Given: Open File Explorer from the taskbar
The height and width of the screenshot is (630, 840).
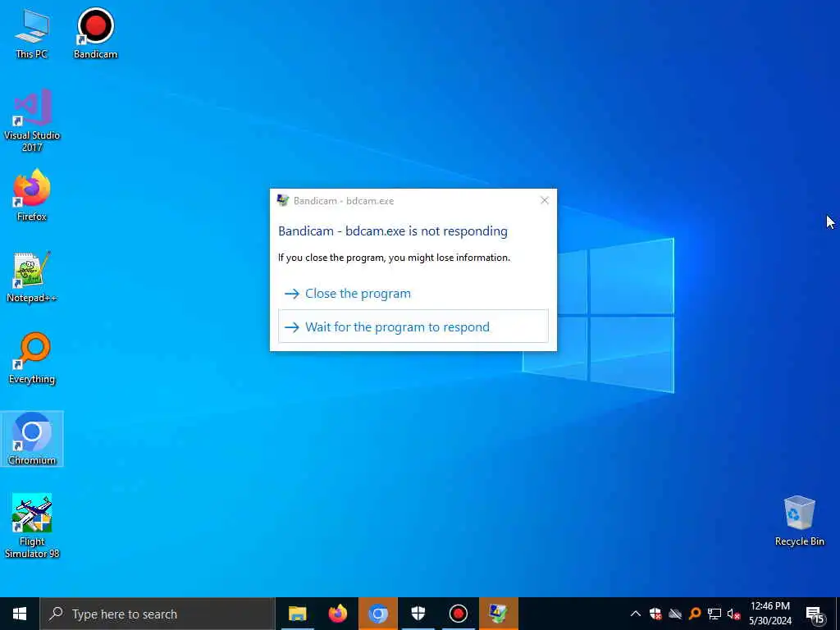Looking at the screenshot, I should coord(297,614).
